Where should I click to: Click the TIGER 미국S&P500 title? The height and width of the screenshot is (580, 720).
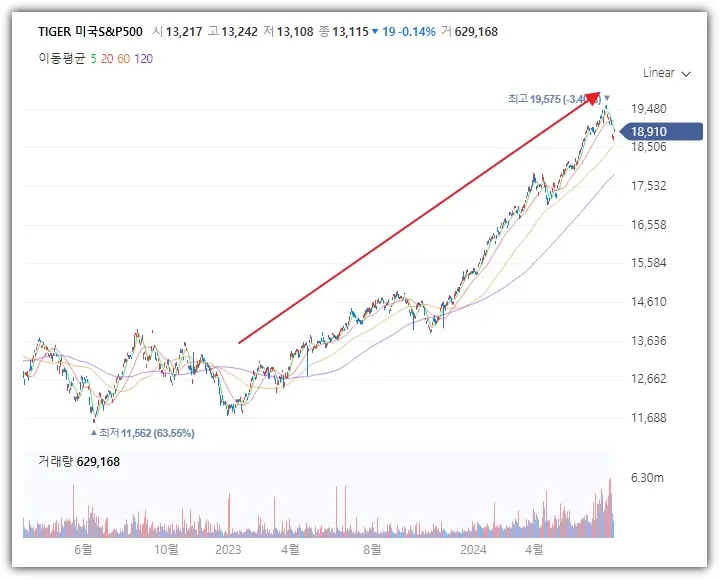tap(91, 32)
